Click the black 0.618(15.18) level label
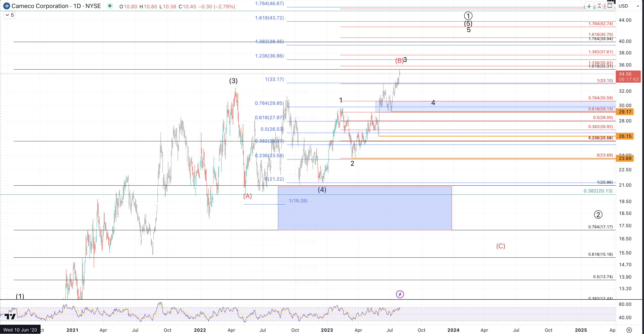Image resolution: width=644 pixels, height=334 pixels. (601, 254)
